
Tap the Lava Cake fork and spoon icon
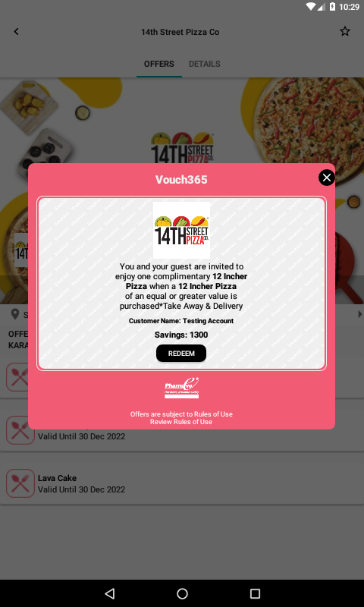20,483
